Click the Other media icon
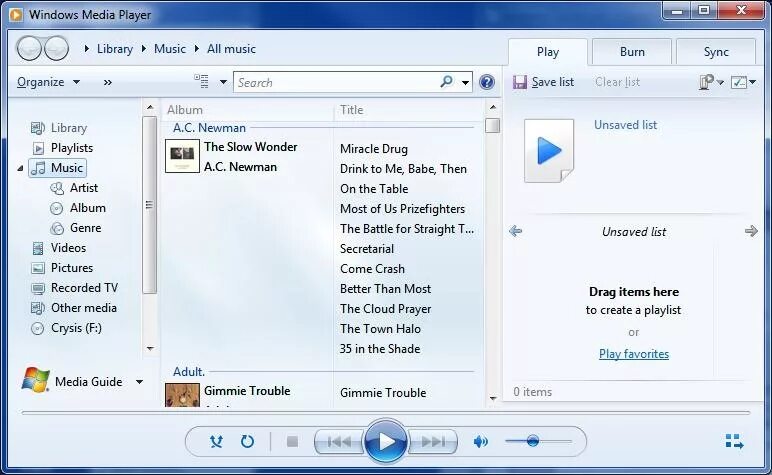 (x=38, y=308)
